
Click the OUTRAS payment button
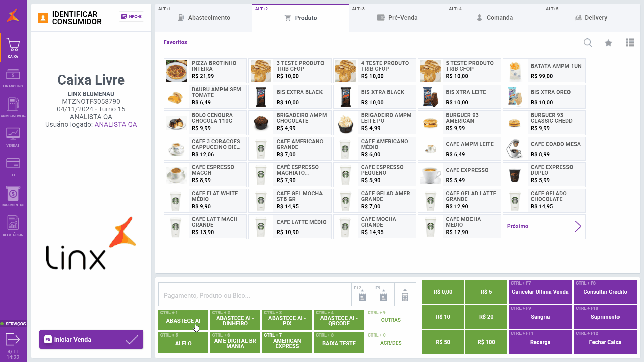[391, 320]
